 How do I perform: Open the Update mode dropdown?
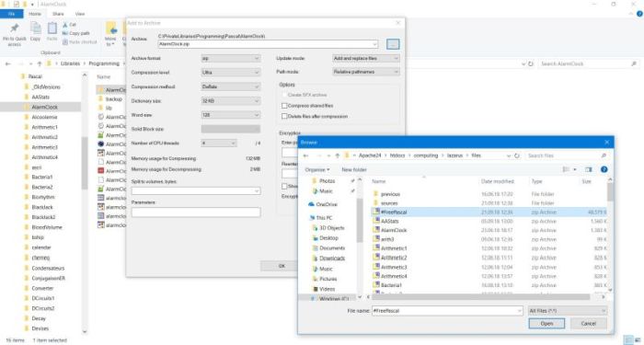pos(365,58)
